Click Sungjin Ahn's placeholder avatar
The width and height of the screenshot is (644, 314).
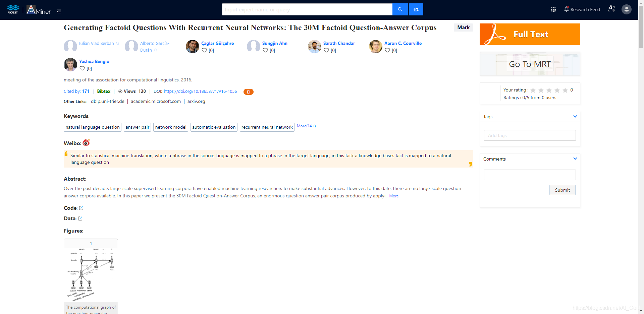click(x=254, y=47)
